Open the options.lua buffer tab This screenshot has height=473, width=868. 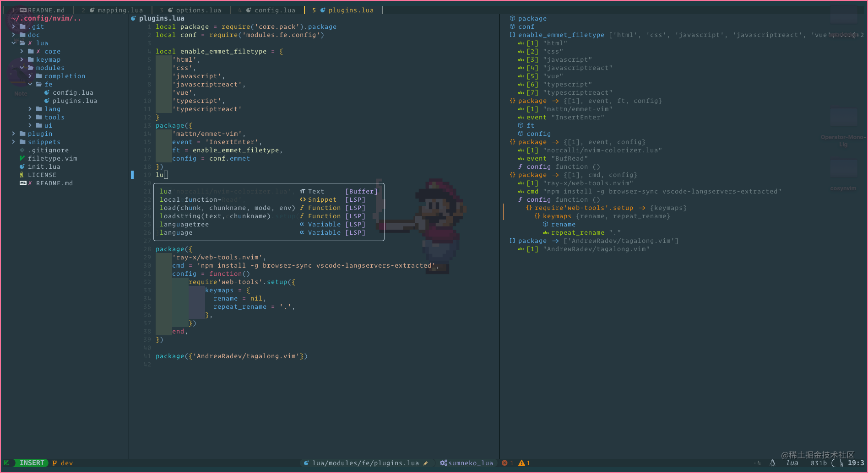(x=191, y=10)
